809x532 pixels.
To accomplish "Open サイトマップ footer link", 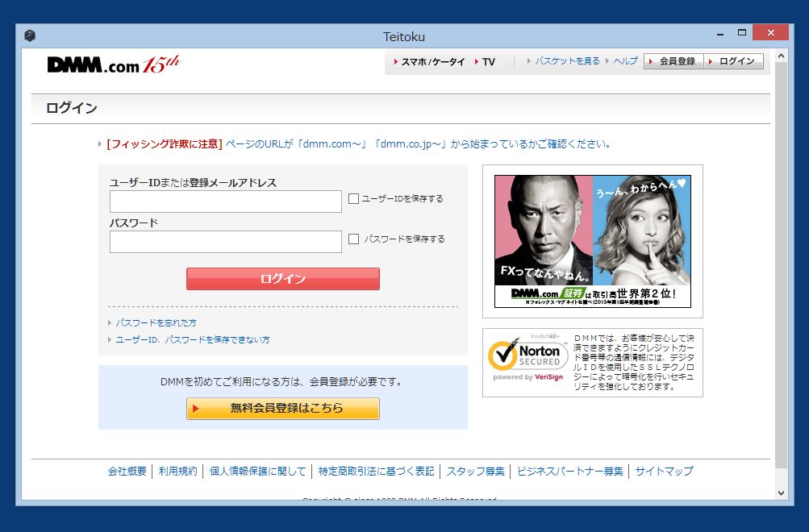I will point(664,472).
